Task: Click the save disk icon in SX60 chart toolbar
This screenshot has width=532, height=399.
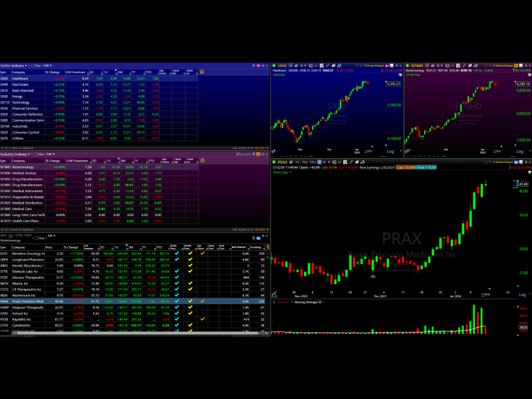Action: tap(392, 65)
